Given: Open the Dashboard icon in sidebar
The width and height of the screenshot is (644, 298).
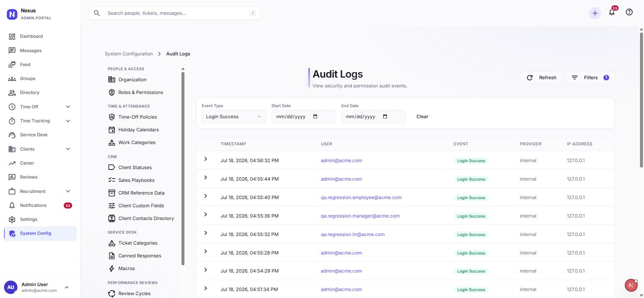Looking at the screenshot, I should tap(12, 37).
